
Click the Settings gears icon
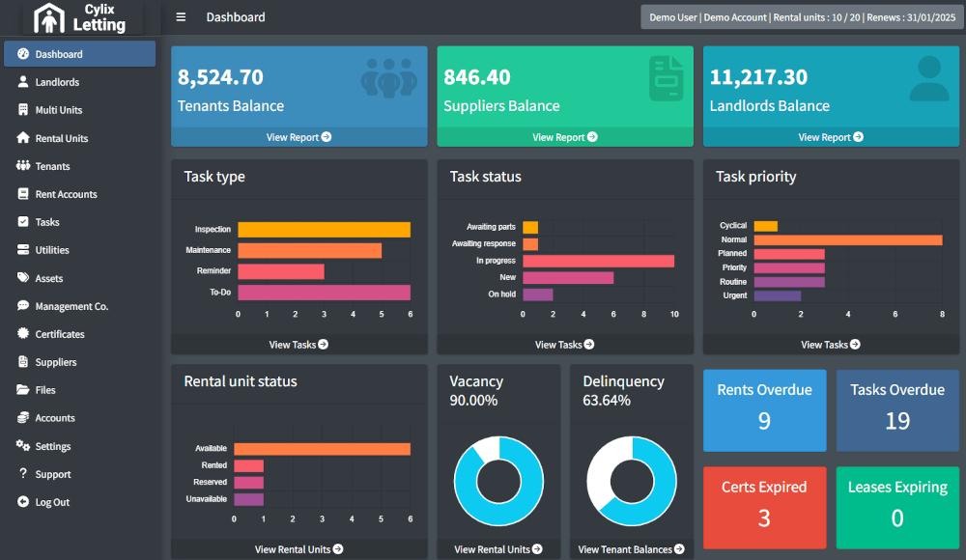tap(23, 445)
